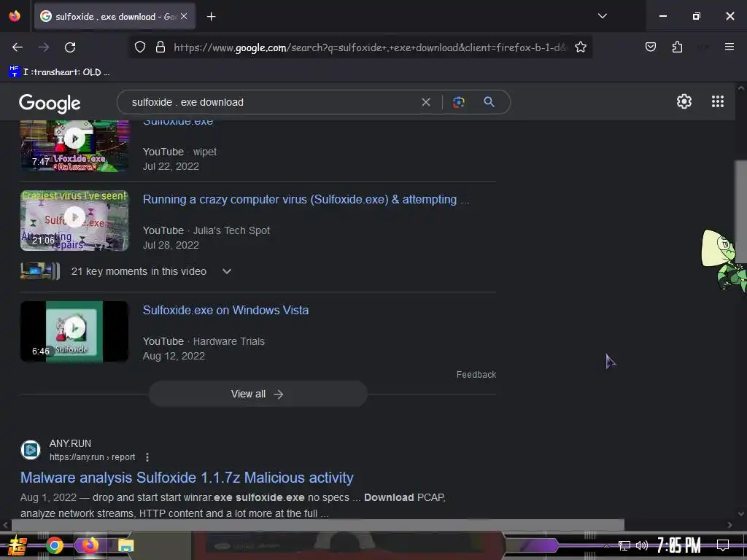Bookmark this page with the star
Image resolution: width=747 pixels, height=560 pixels.
click(x=580, y=47)
